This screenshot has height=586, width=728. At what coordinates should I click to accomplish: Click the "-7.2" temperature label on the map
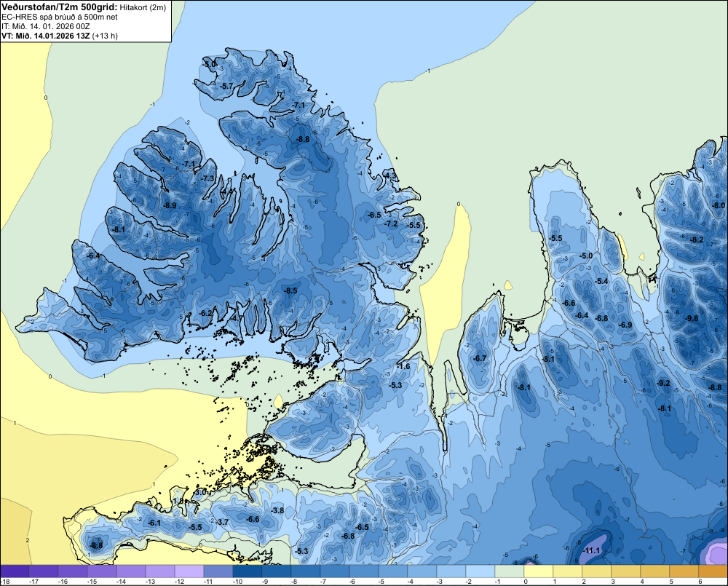392,223
